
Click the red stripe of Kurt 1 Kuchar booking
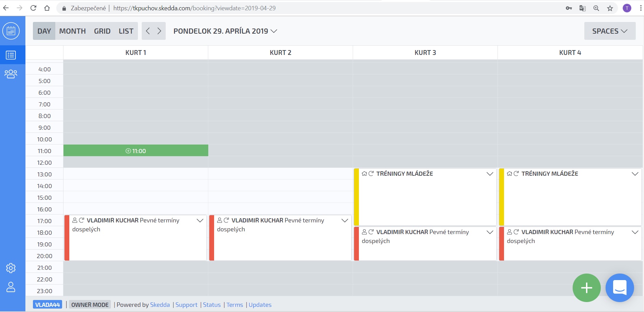tap(67, 238)
